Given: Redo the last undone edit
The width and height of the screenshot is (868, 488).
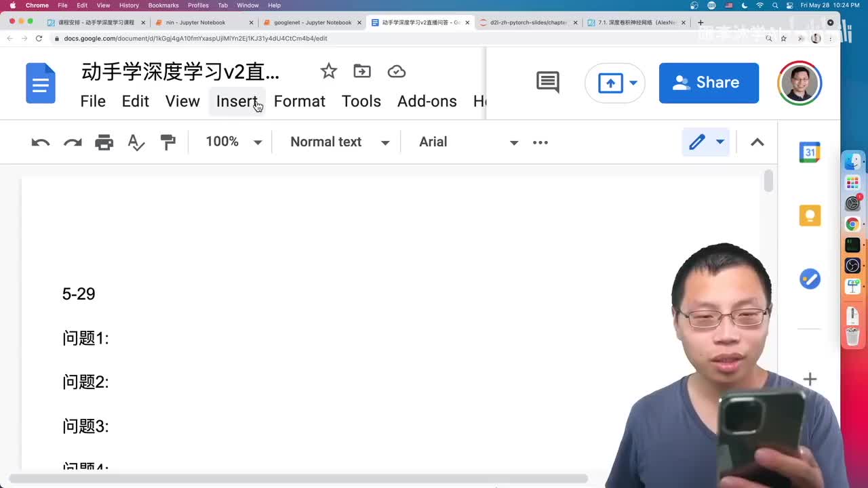Looking at the screenshot, I should coord(73,142).
